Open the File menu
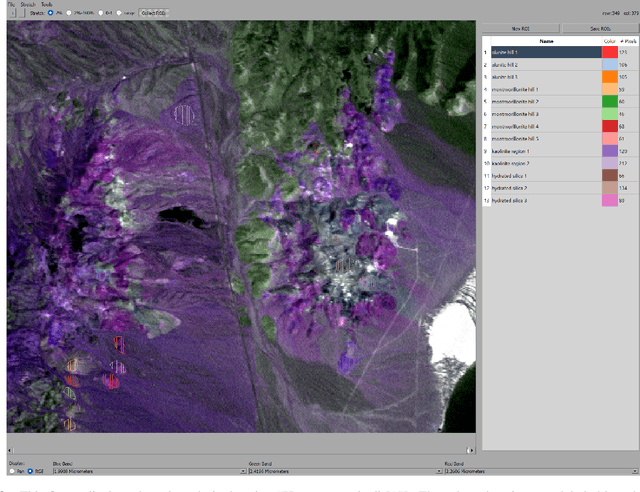Screen dimensions: 640x492 click(x=10, y=4)
